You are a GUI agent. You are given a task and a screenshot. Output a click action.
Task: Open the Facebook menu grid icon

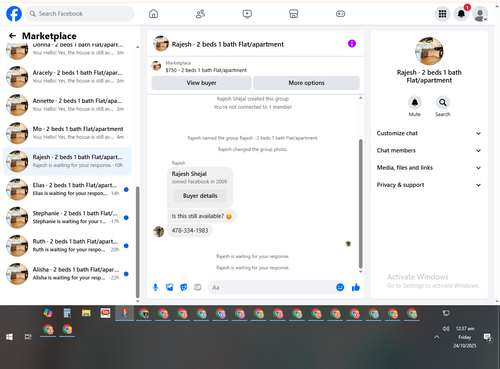[442, 14]
